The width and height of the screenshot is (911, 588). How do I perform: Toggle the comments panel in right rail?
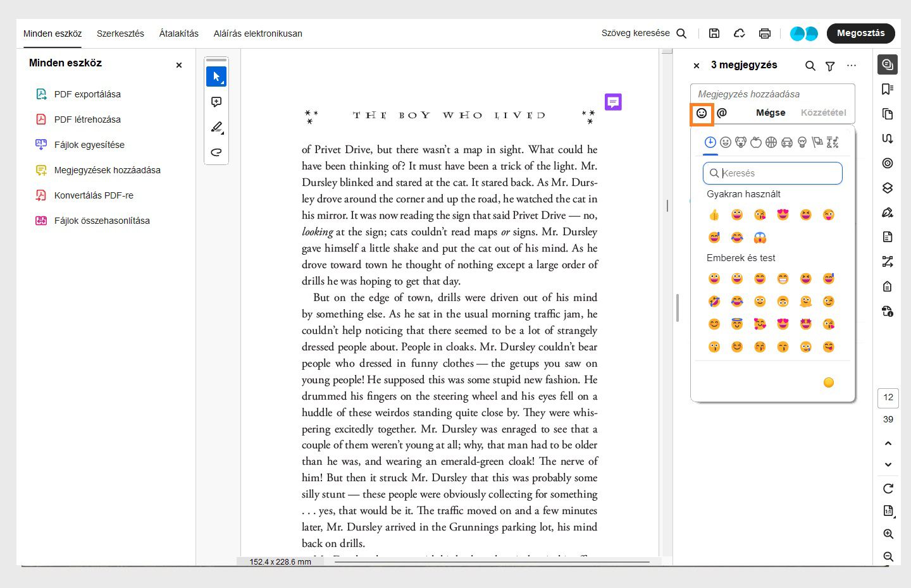point(888,64)
